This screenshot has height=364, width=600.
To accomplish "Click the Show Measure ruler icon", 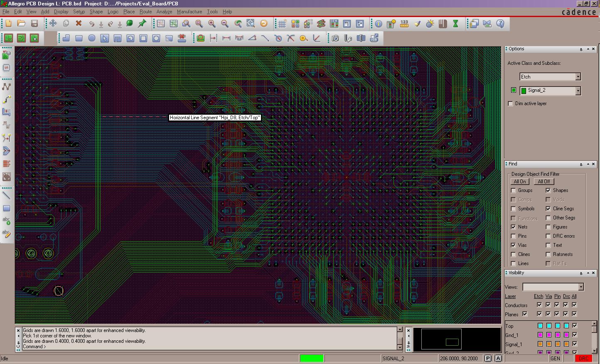I will 403,24.
